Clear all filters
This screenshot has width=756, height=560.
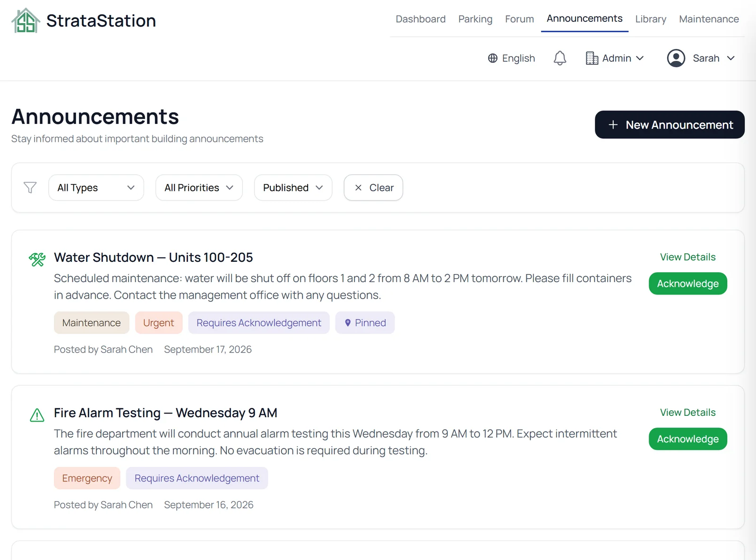click(373, 188)
